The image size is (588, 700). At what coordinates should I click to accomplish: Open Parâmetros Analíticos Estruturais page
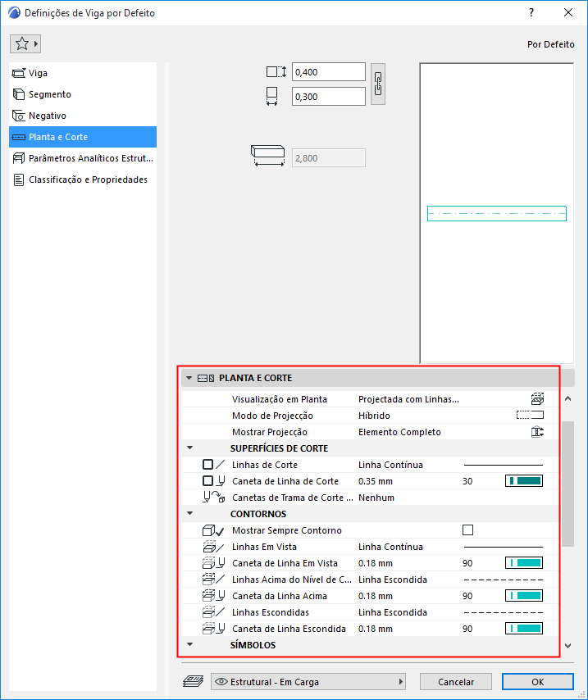click(83, 158)
